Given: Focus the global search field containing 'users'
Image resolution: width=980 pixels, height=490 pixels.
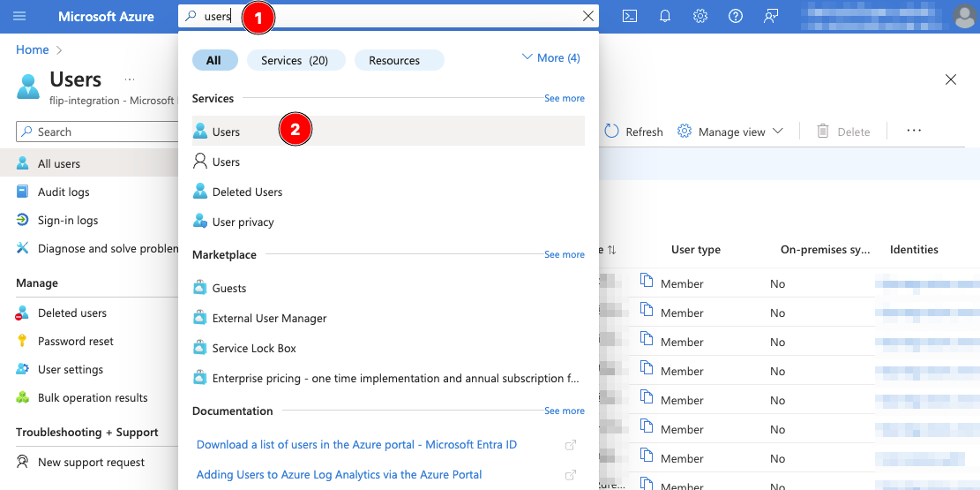Looking at the screenshot, I should tap(388, 16).
